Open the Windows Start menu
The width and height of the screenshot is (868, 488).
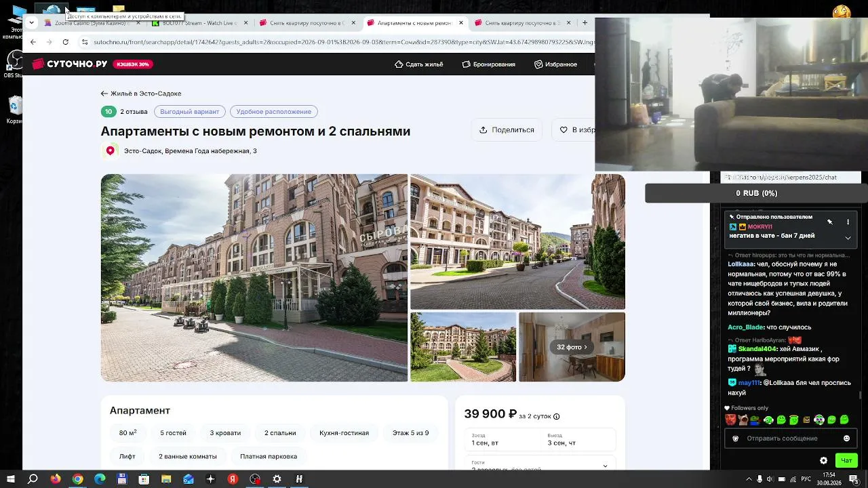11,479
